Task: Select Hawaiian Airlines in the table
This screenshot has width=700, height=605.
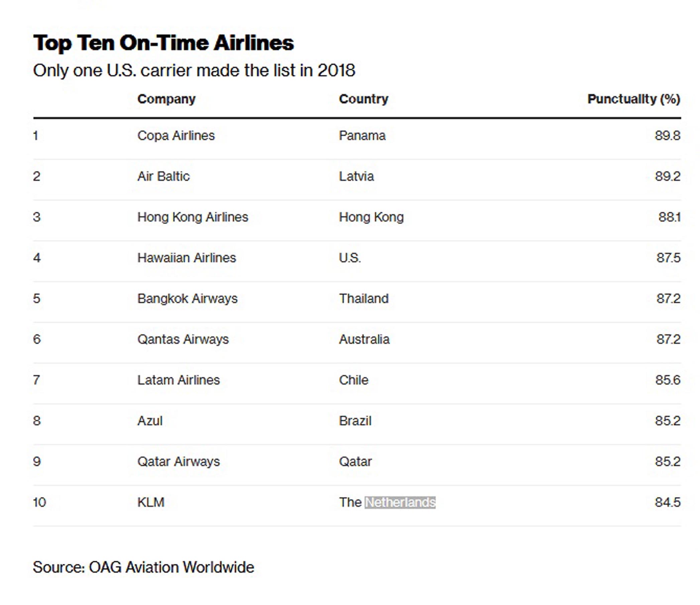Action: tap(187, 258)
